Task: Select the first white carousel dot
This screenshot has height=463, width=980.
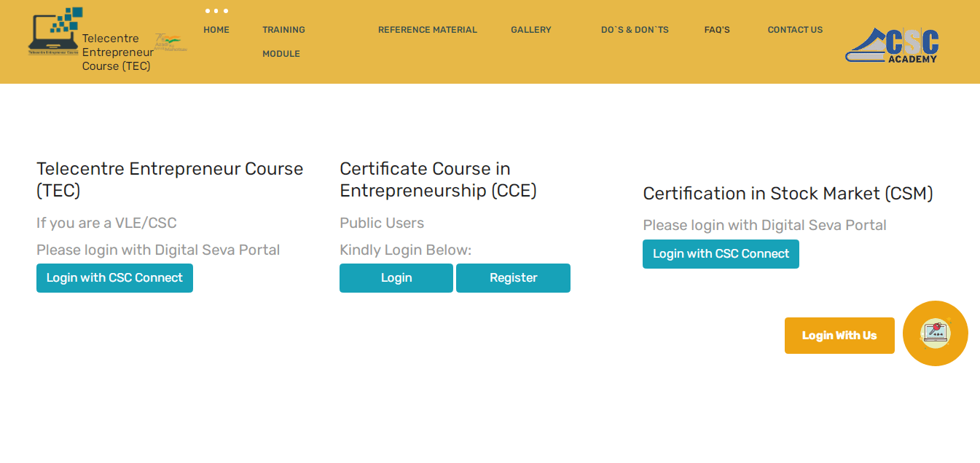Action: click(x=208, y=11)
